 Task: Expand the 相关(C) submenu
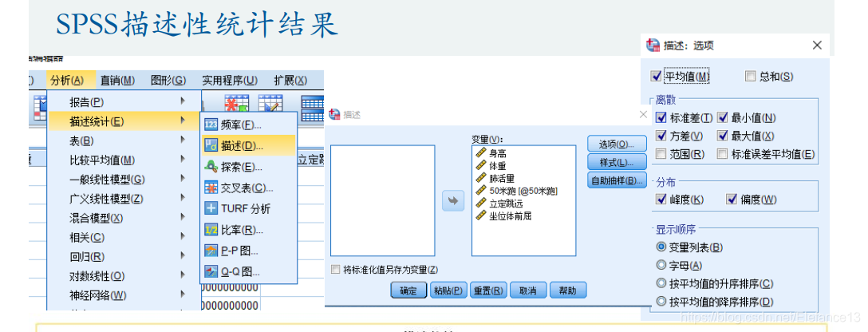tap(125, 237)
